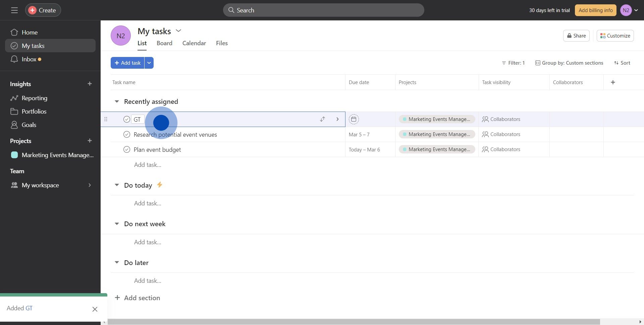Collapse the Recently assigned section
Viewport: 644px width, 325px height.
(x=117, y=102)
